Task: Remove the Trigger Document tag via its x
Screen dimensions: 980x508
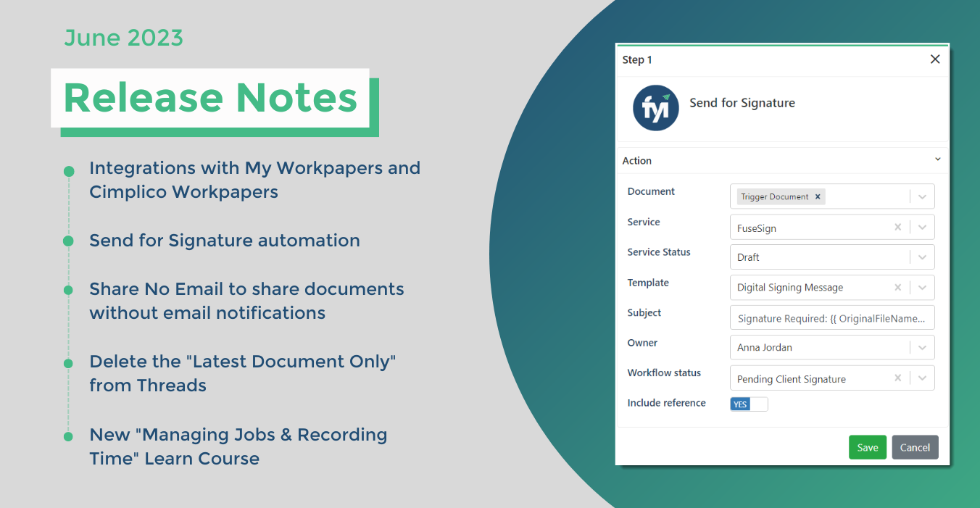Action: coord(817,196)
